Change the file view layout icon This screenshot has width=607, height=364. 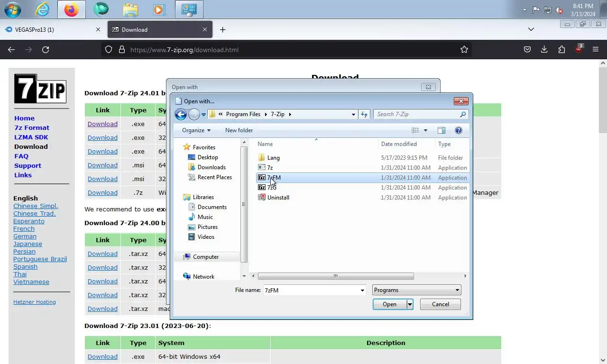pyautogui.click(x=415, y=130)
